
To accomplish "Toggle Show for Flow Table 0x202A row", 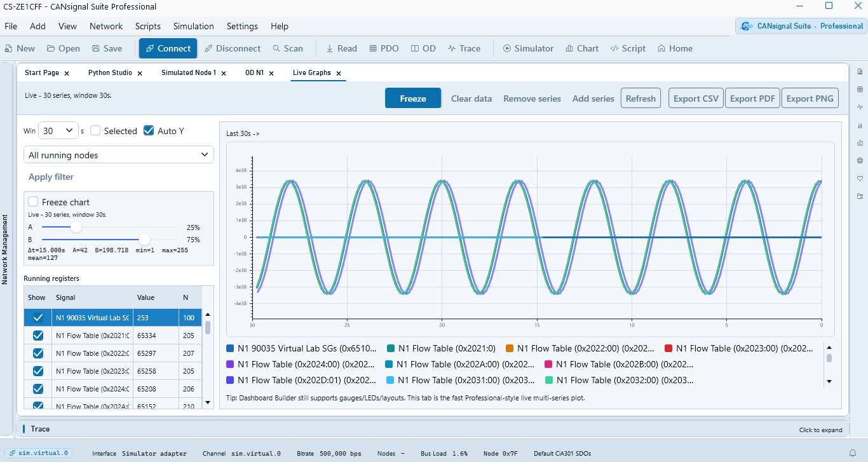I will pyautogui.click(x=38, y=405).
